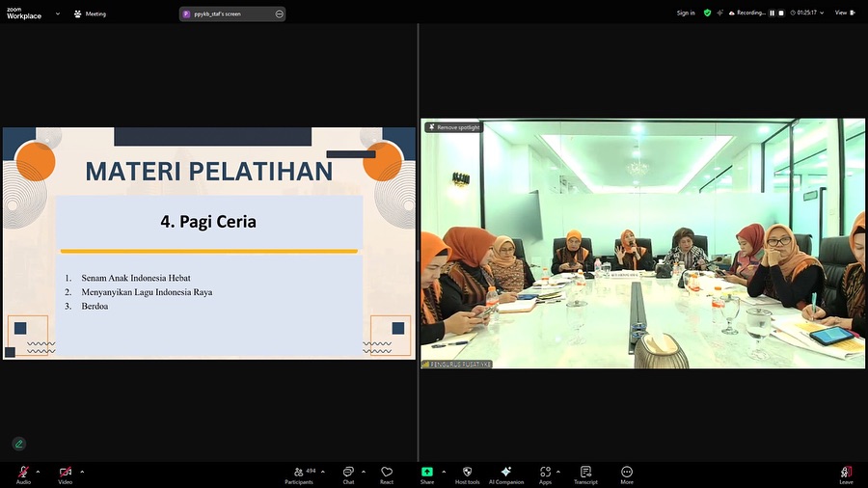Open the Chat panel
This screenshot has width=868, height=488.
click(x=348, y=474)
